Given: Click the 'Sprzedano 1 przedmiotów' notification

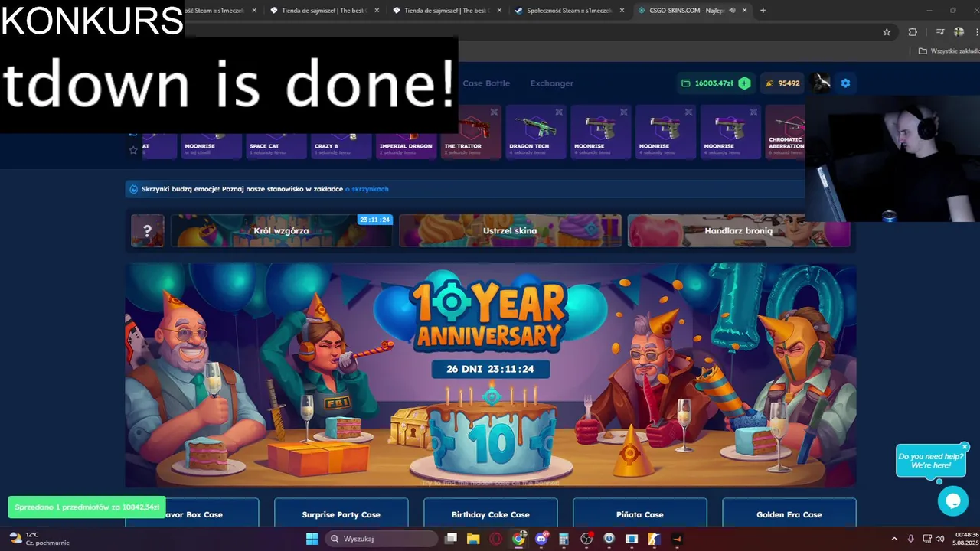Looking at the screenshot, I should pos(87,507).
